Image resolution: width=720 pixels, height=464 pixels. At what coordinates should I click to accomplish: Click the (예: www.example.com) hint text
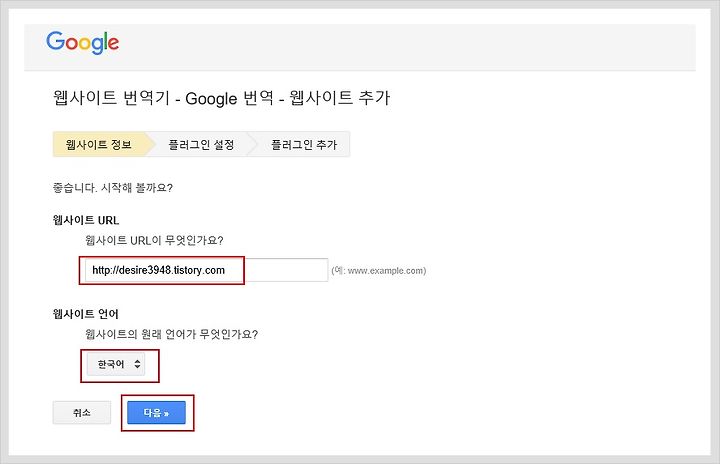379,271
